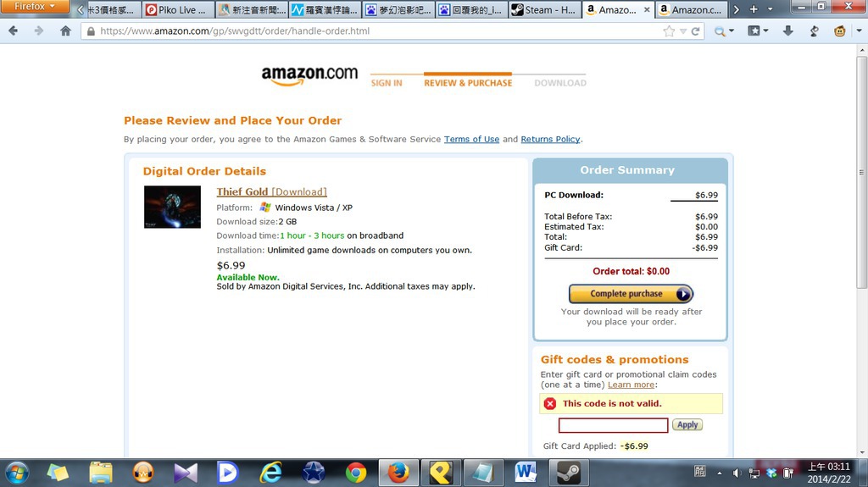Click the gift code input field
Screen dimensions: 868x487
pos(613,425)
